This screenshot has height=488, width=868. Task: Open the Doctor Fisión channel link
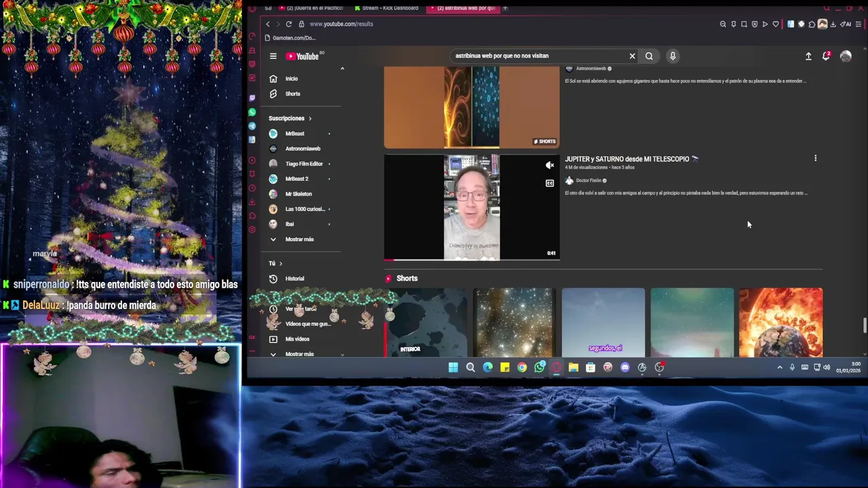coord(588,181)
